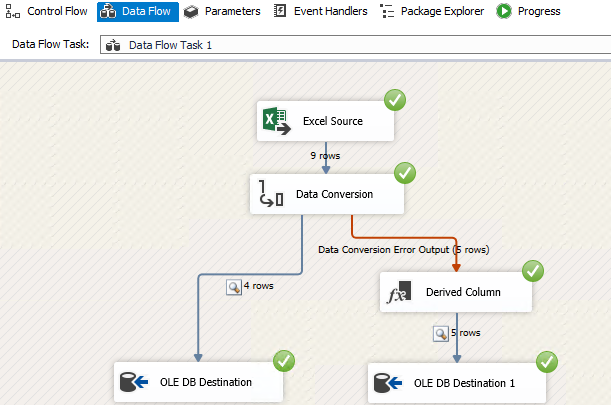Screen dimensions: 611x405
Task: Click the Excel Source icon
Action: click(276, 121)
